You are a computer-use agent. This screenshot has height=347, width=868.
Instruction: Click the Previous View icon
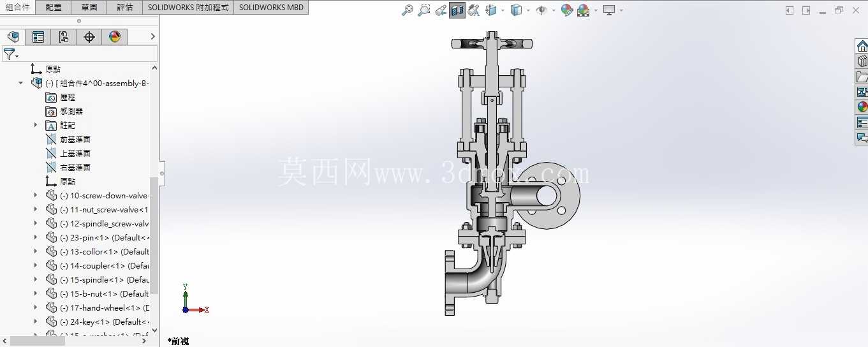tap(441, 10)
